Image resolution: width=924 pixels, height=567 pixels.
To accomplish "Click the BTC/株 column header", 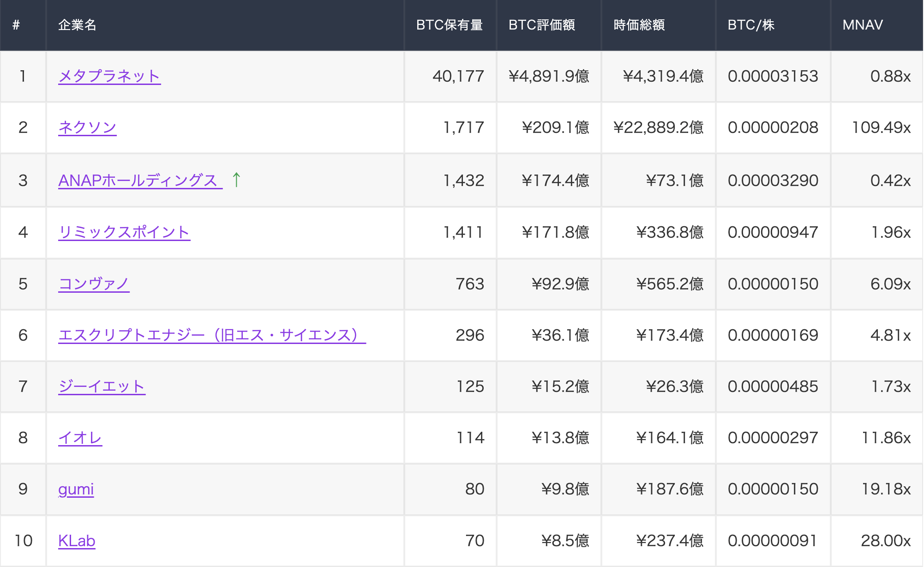I will (x=751, y=25).
